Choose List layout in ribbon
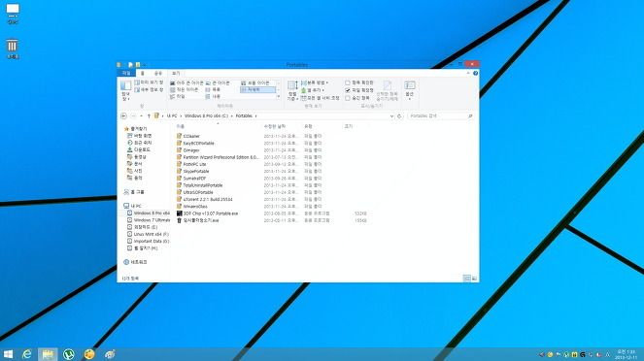644x361 pixels. [214, 89]
